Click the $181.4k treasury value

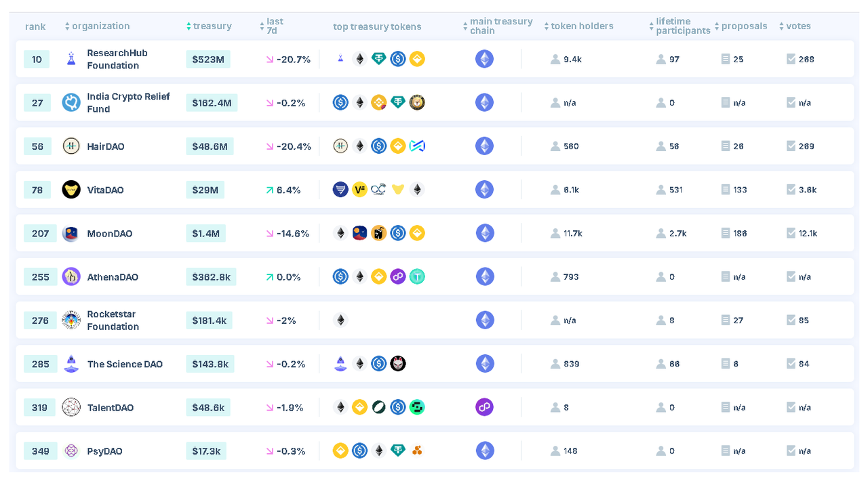(x=210, y=320)
